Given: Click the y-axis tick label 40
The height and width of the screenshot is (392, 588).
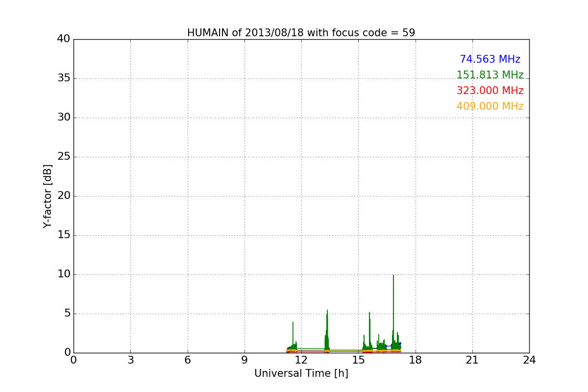Looking at the screenshot, I should [x=64, y=39].
